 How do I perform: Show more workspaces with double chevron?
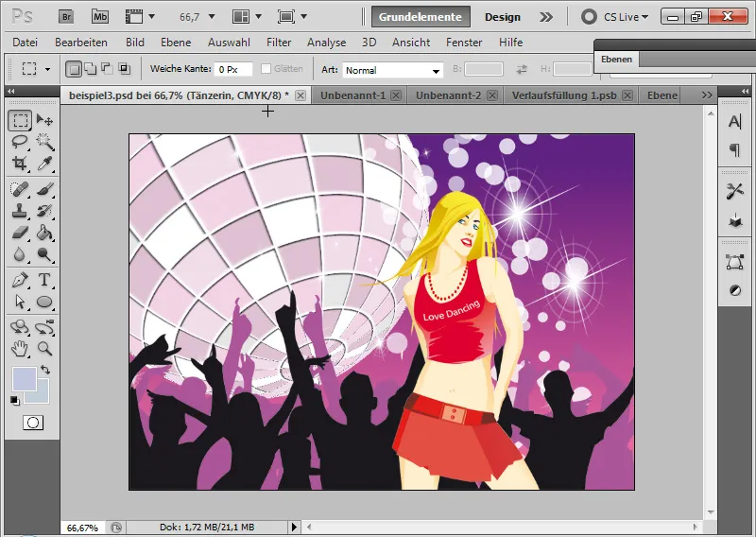tap(546, 17)
